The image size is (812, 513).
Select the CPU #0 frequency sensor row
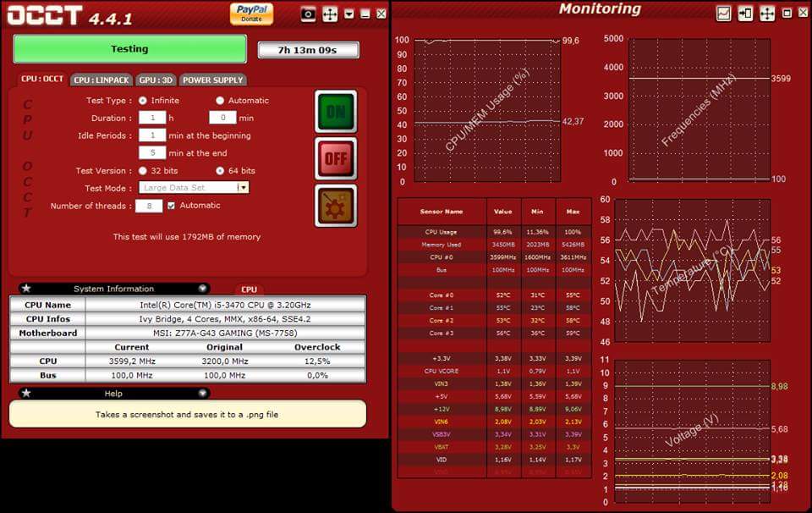point(495,257)
